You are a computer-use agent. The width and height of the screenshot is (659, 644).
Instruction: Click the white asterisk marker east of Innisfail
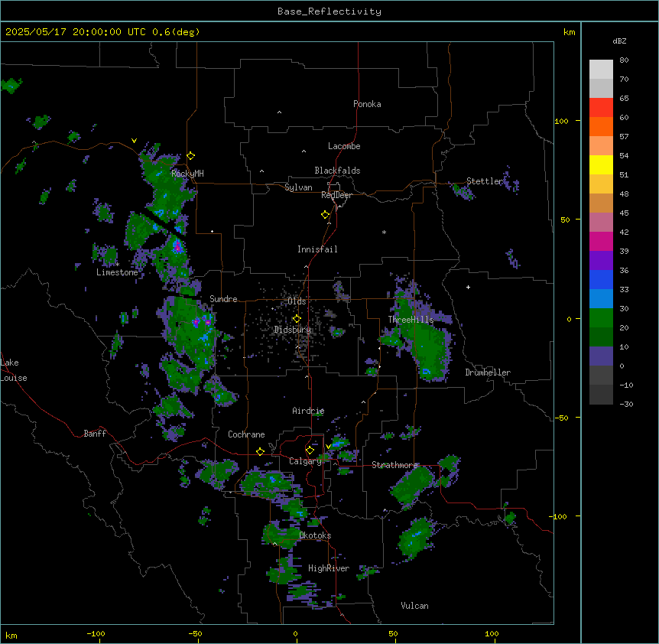(x=384, y=232)
